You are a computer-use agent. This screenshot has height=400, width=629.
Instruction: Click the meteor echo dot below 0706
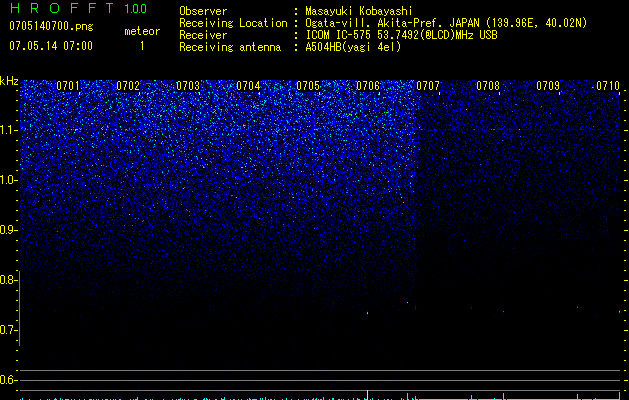point(367,313)
